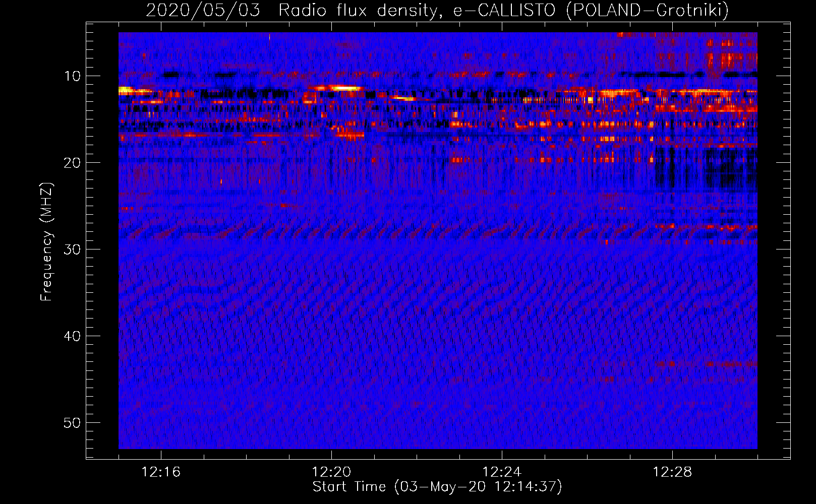Click the plot title text
The height and width of the screenshot is (504, 816).
[x=437, y=11]
